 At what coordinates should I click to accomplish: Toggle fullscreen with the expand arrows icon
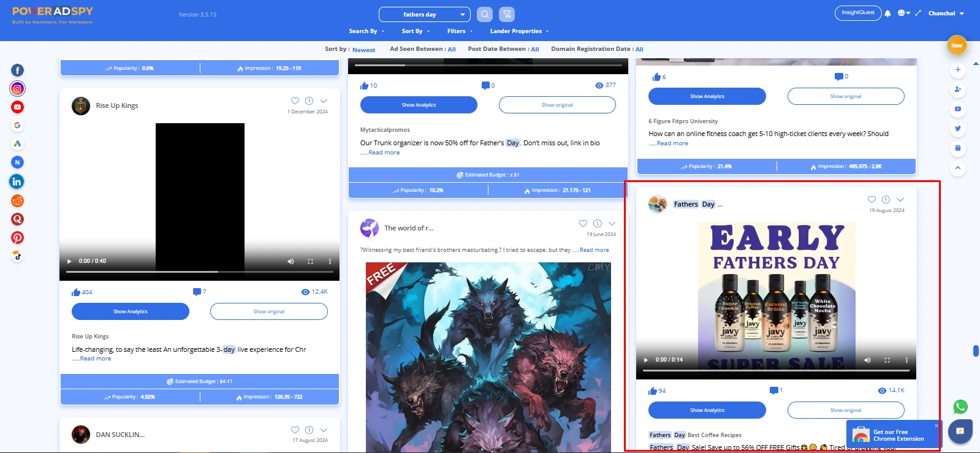coord(918,13)
